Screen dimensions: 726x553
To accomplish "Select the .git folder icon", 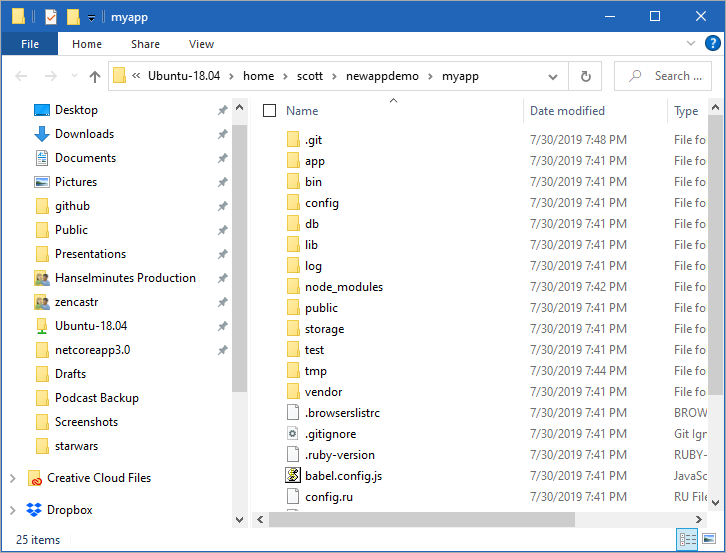I will (293, 139).
